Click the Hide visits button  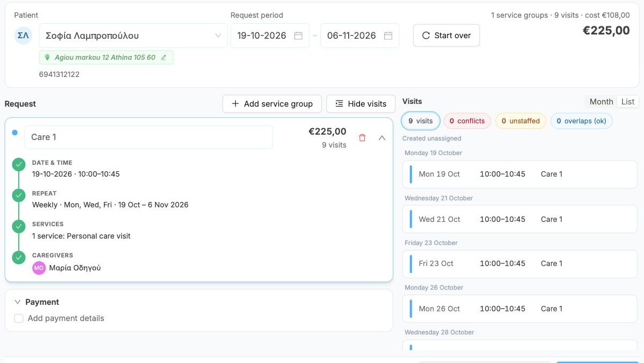(361, 104)
